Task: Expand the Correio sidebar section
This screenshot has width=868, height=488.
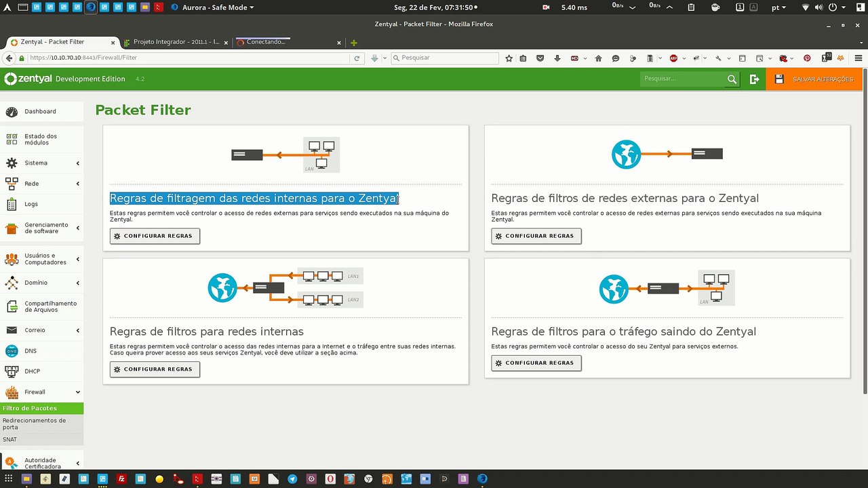Action: click(78, 330)
